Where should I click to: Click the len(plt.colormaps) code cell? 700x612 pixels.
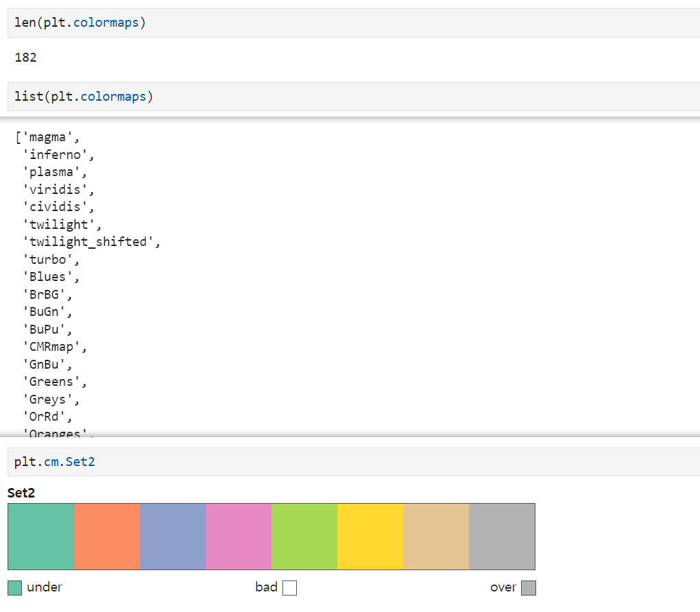354,23
